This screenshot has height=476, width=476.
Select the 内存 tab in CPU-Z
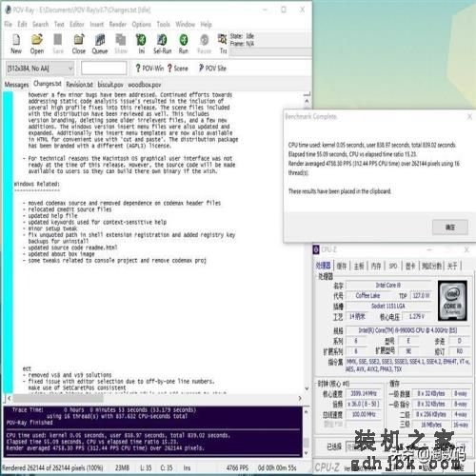376,266
